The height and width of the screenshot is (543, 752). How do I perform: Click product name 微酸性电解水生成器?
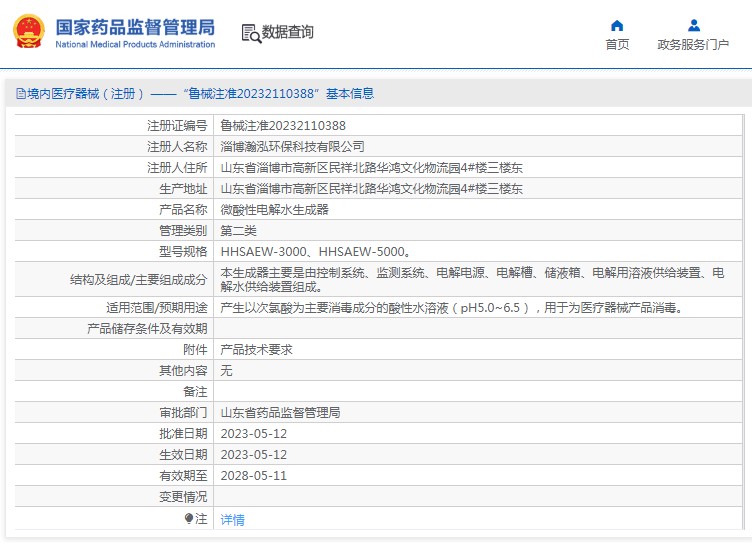tap(274, 210)
